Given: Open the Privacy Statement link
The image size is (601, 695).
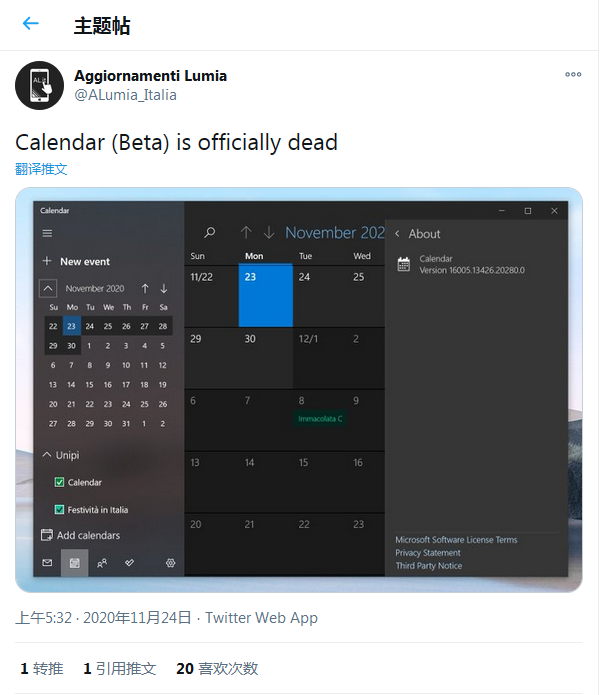Looking at the screenshot, I should (x=428, y=553).
